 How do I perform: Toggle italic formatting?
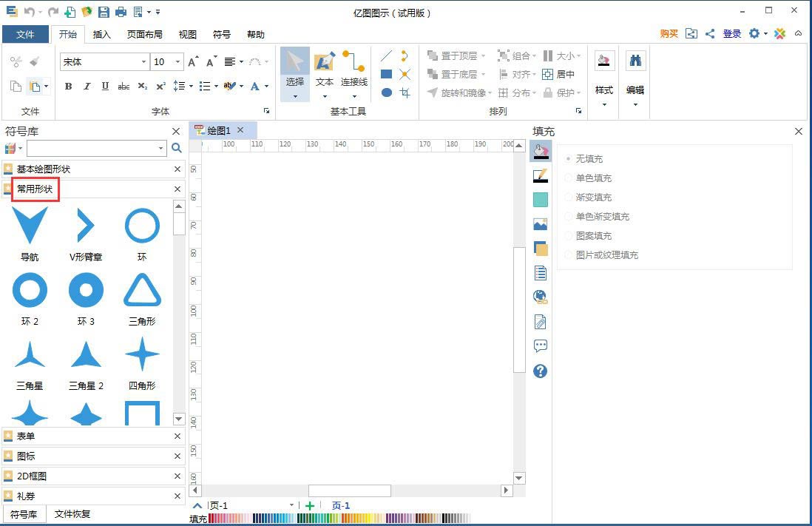pos(86,86)
